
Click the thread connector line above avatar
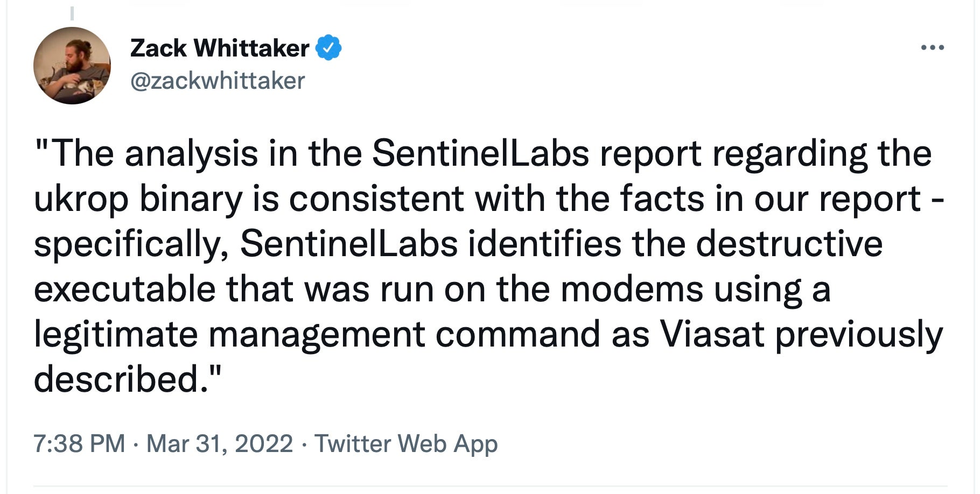click(x=72, y=13)
